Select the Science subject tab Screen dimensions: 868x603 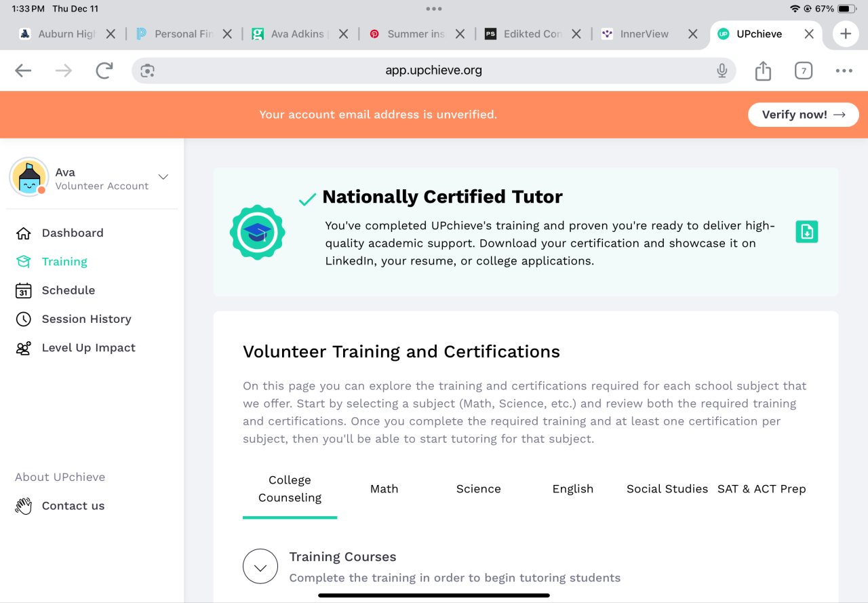[478, 489]
